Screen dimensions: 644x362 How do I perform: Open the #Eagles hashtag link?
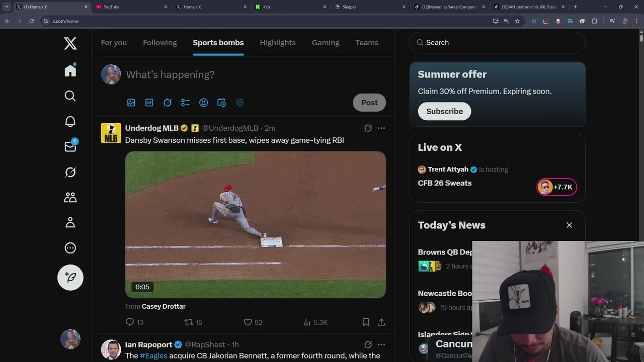153,355
